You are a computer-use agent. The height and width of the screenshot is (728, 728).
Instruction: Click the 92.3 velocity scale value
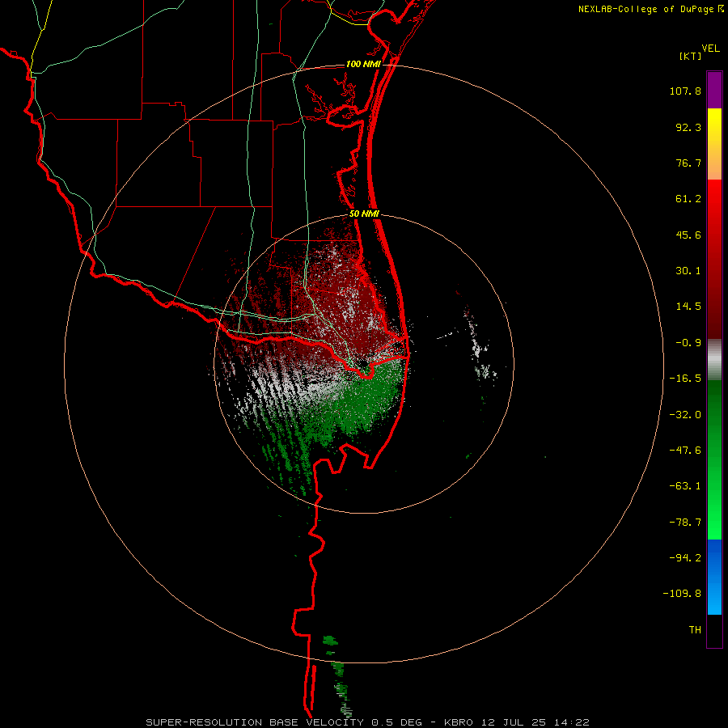688,127
